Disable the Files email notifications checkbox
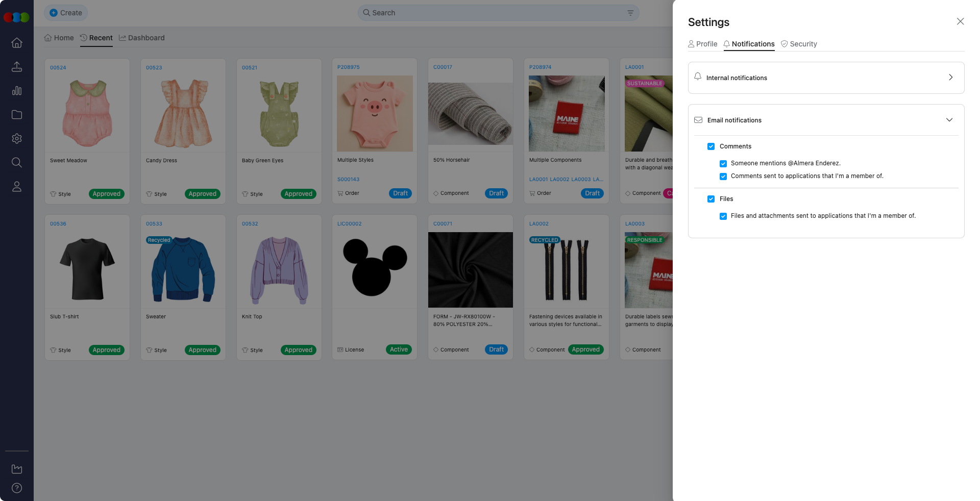This screenshot has height=501, width=980. (x=711, y=199)
